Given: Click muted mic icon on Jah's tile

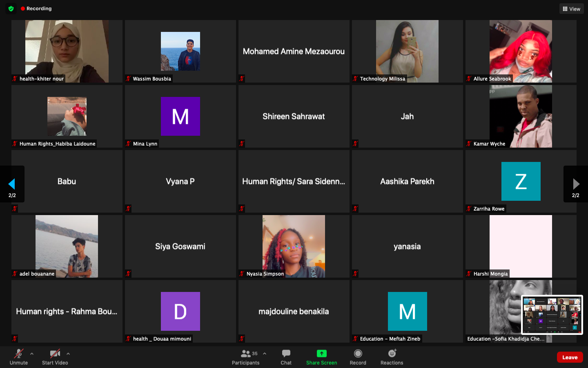Looking at the screenshot, I should (355, 144).
